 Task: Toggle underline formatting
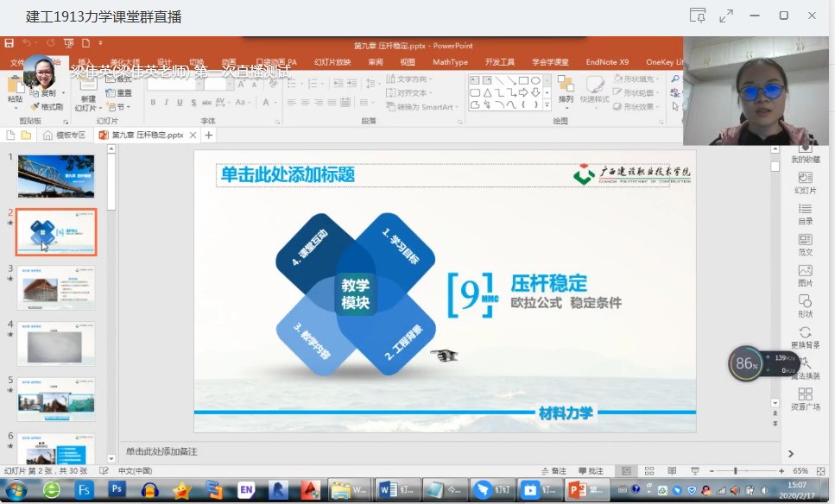pos(180,102)
